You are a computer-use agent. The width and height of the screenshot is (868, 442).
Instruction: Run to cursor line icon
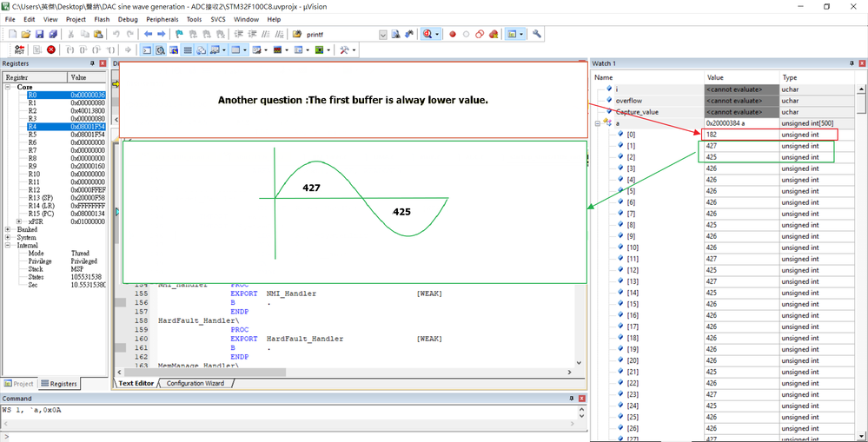(110, 49)
